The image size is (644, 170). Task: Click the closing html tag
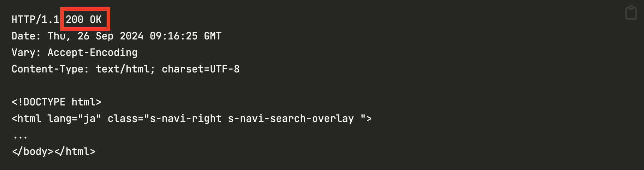pos(75,151)
